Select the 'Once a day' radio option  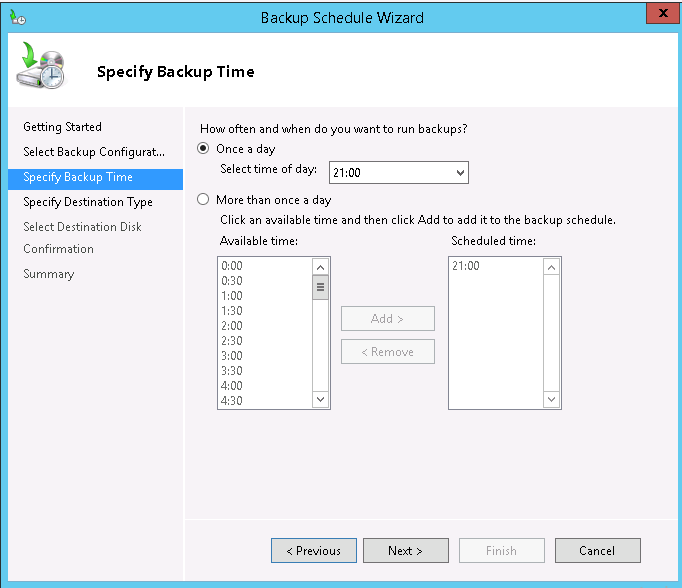(x=205, y=149)
